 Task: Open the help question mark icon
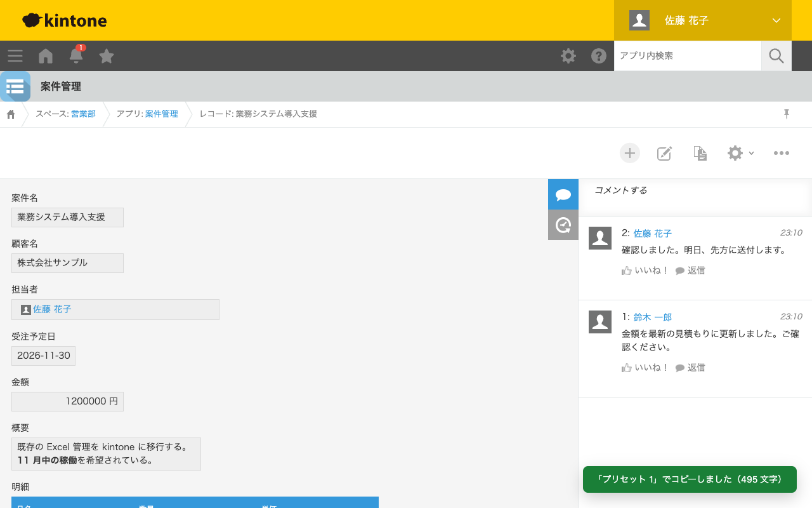(599, 56)
